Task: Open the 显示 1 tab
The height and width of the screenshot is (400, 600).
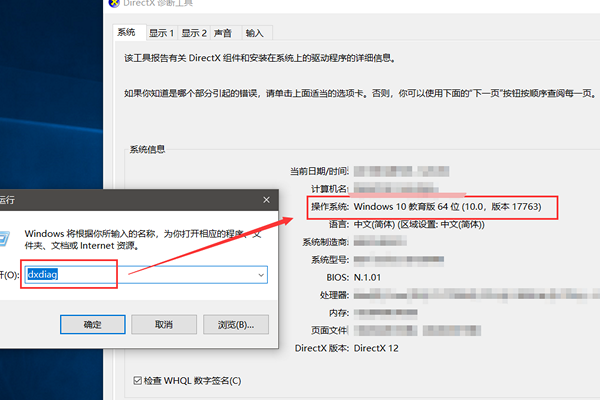Action: click(x=161, y=33)
